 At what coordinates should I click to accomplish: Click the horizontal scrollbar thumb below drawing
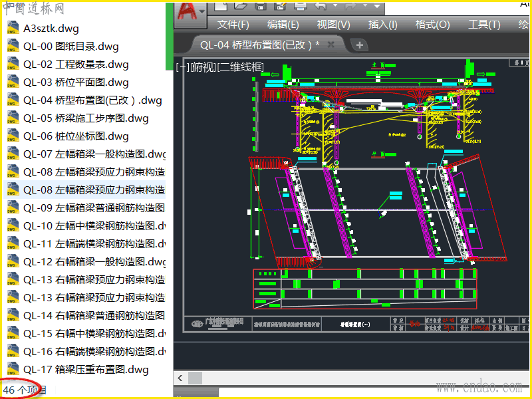(x=195, y=378)
